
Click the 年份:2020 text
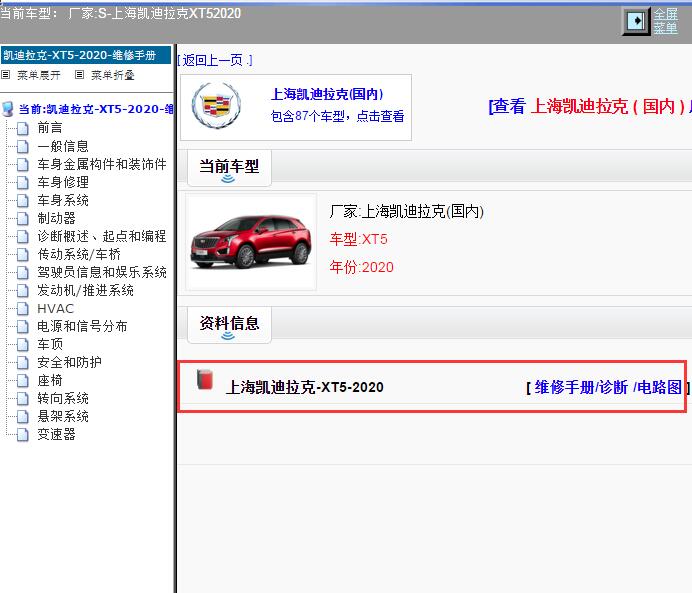[x=361, y=267]
